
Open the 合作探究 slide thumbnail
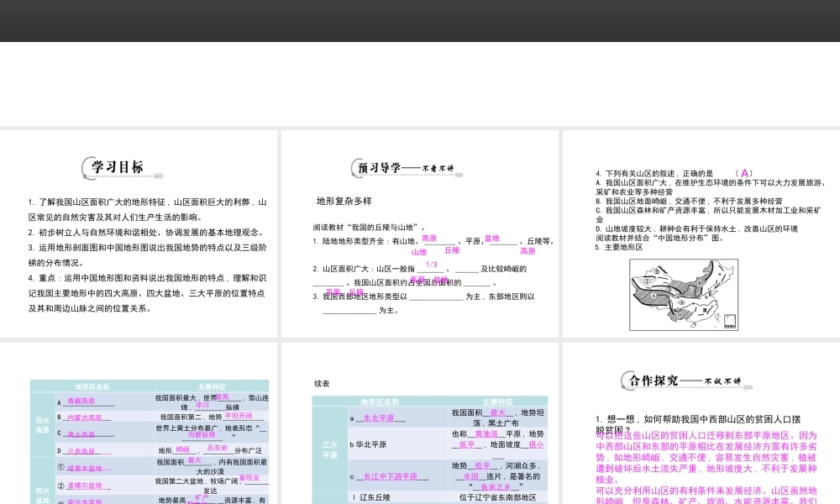click(x=701, y=423)
